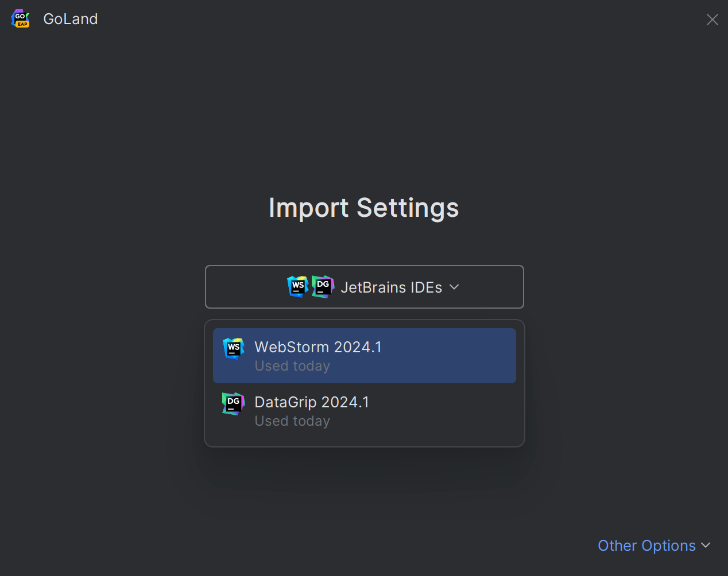This screenshot has width=728, height=576.
Task: Open the JetBrains IDEs dropdown
Action: 364,287
